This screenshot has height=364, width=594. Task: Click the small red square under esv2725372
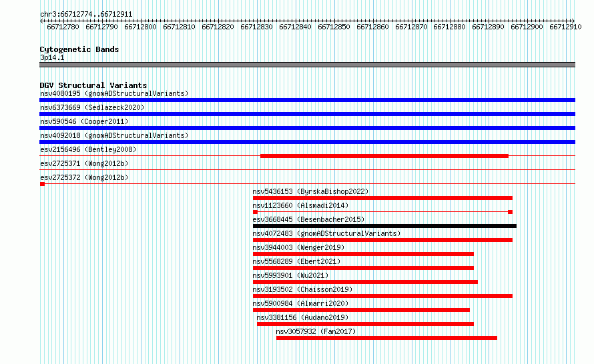[x=43, y=184]
